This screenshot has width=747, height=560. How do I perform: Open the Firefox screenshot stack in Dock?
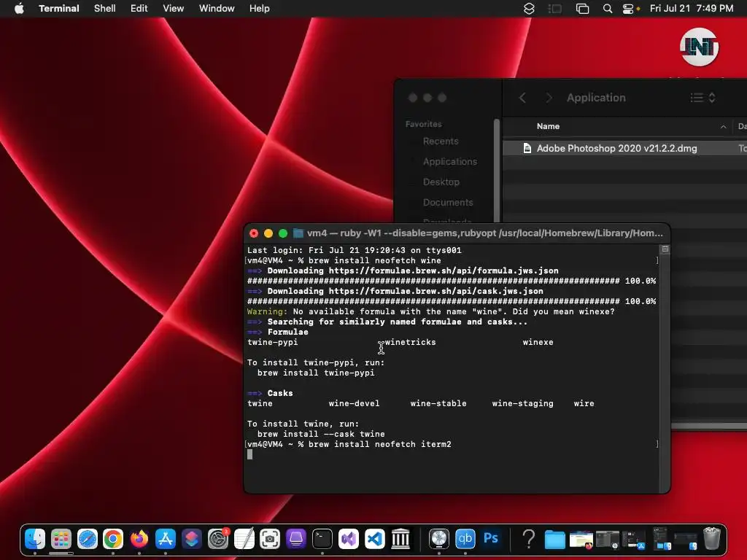point(581,539)
